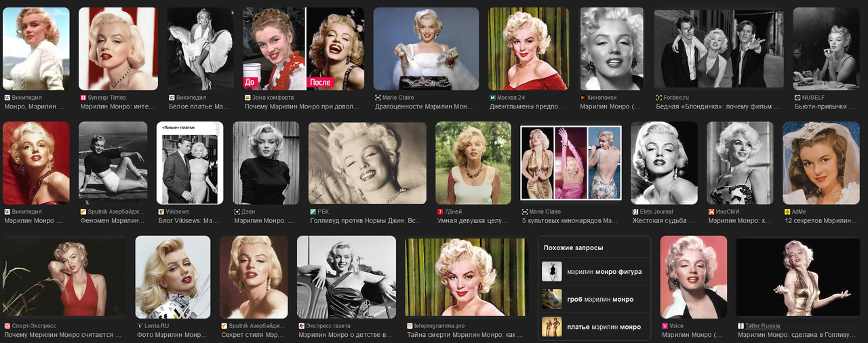Screen dimensions: 868x343
Task: Open the Tatler Russia source link
Action: point(762,326)
